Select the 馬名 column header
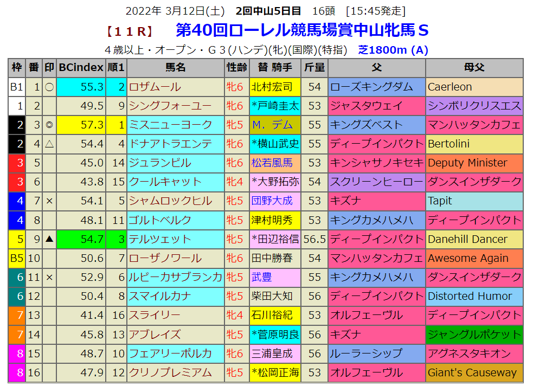The height and width of the screenshot is (392, 533). pos(175,68)
